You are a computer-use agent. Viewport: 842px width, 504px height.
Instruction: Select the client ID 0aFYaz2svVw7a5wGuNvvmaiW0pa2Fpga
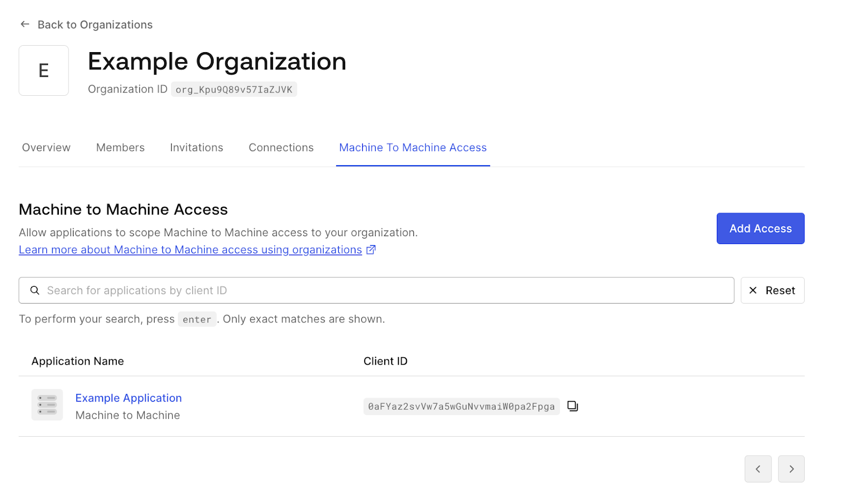point(462,406)
